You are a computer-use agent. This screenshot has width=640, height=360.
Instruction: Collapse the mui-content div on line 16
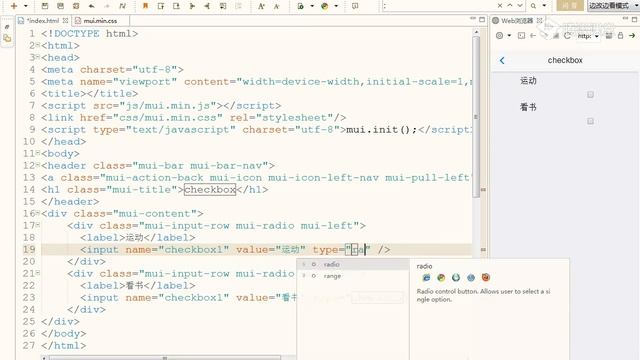(x=38, y=213)
